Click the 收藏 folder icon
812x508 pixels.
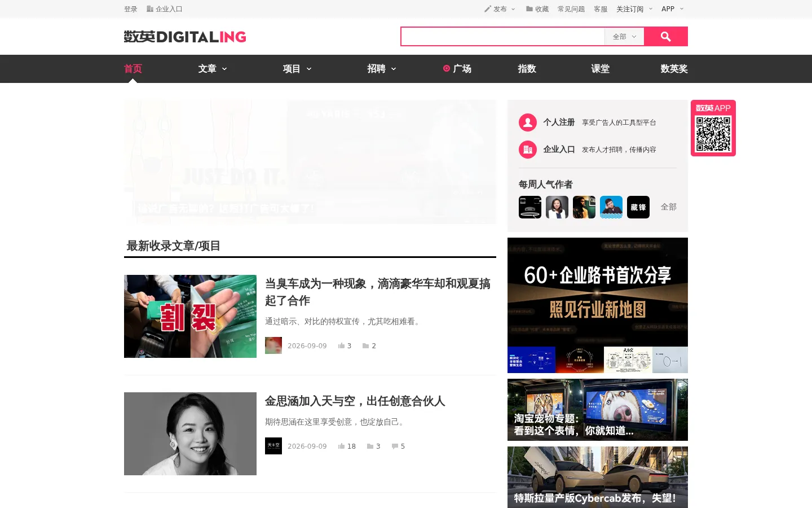tap(529, 9)
